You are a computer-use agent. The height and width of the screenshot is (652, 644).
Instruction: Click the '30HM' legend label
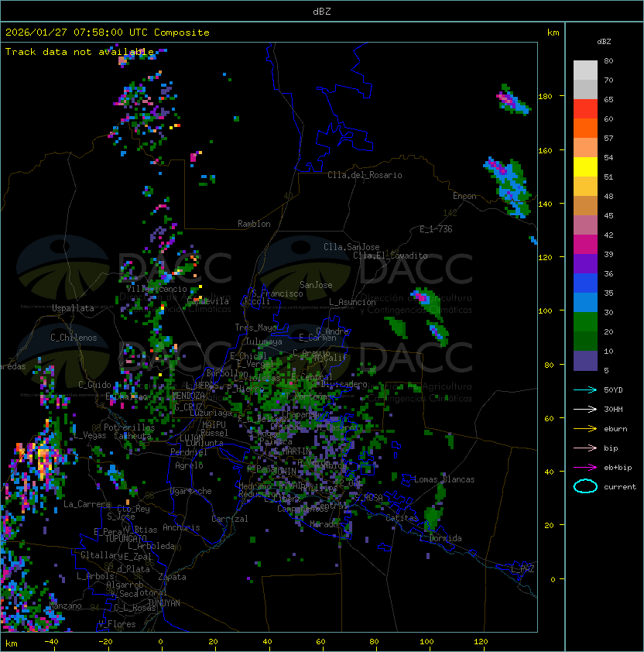pyautogui.click(x=613, y=409)
